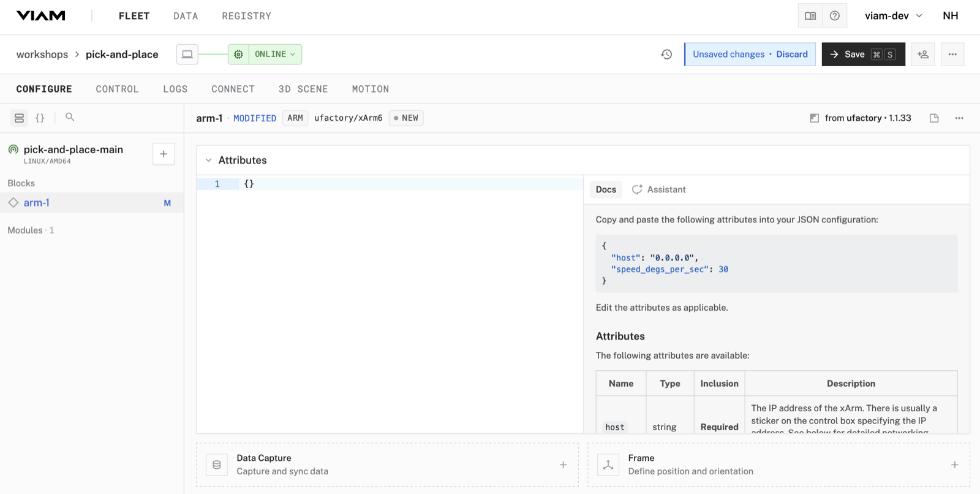The height and width of the screenshot is (494, 980).
Task: Click the host attribute name cell
Action: pyautogui.click(x=615, y=427)
